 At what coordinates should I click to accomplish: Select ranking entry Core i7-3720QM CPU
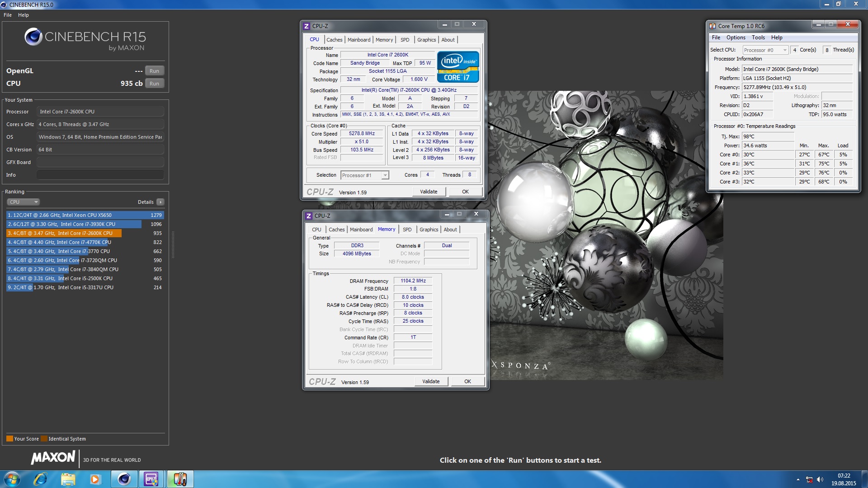[x=85, y=260]
